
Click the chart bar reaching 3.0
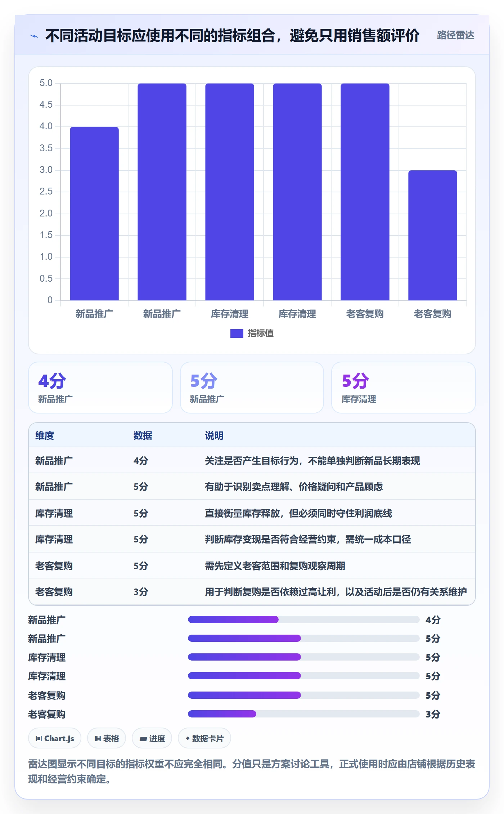433,235
